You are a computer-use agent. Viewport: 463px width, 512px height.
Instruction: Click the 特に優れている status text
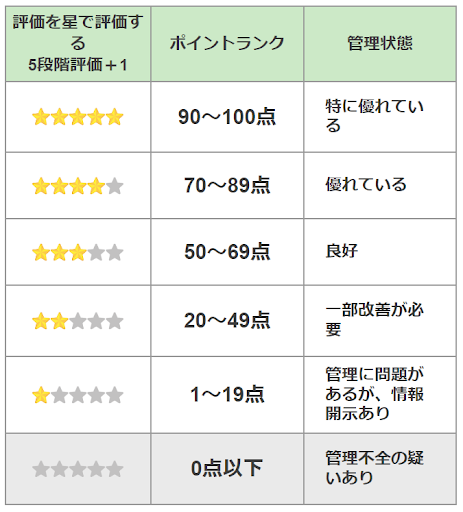[x=375, y=116]
